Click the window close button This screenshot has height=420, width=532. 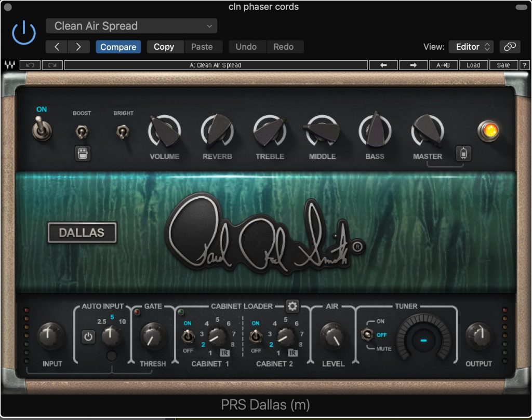click(7, 7)
